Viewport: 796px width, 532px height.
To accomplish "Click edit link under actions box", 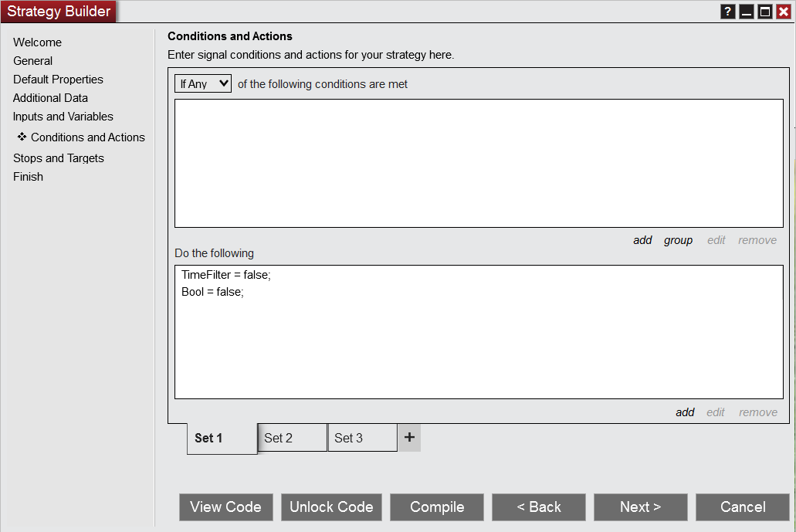I will tap(716, 412).
